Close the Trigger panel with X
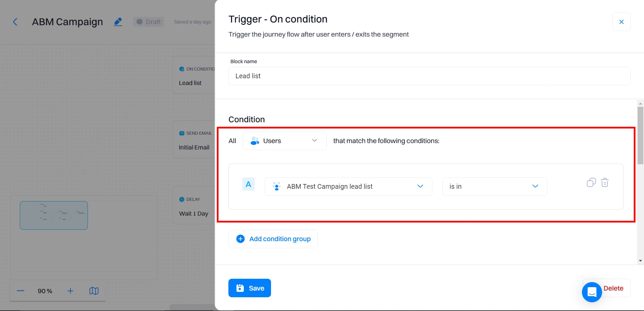The height and width of the screenshot is (311, 644). [x=621, y=22]
